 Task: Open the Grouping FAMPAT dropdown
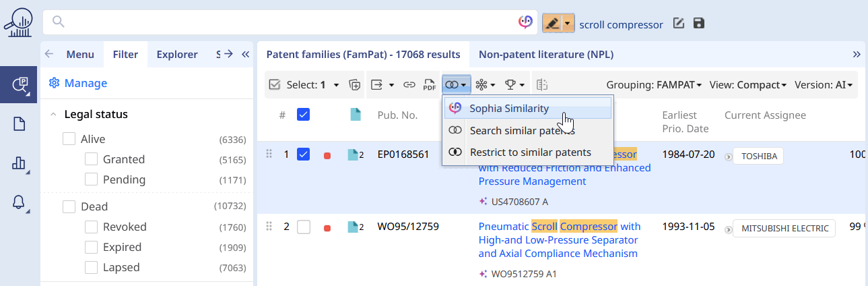tap(654, 85)
